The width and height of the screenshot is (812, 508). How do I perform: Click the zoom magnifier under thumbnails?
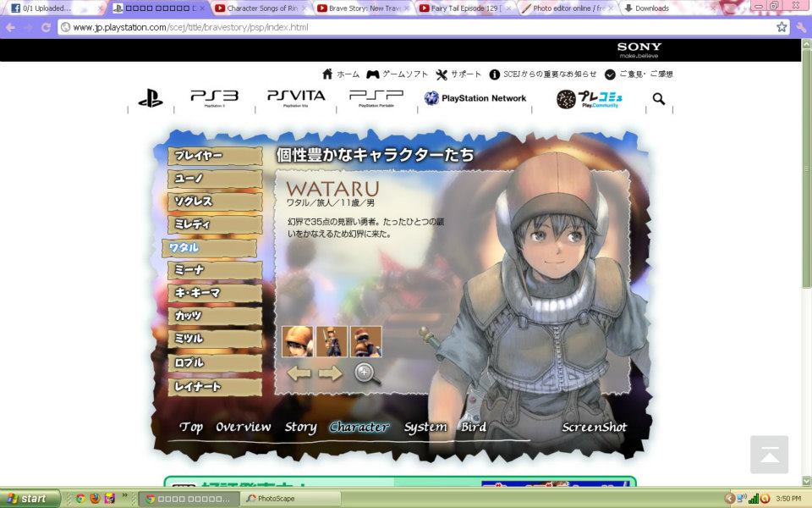click(366, 373)
